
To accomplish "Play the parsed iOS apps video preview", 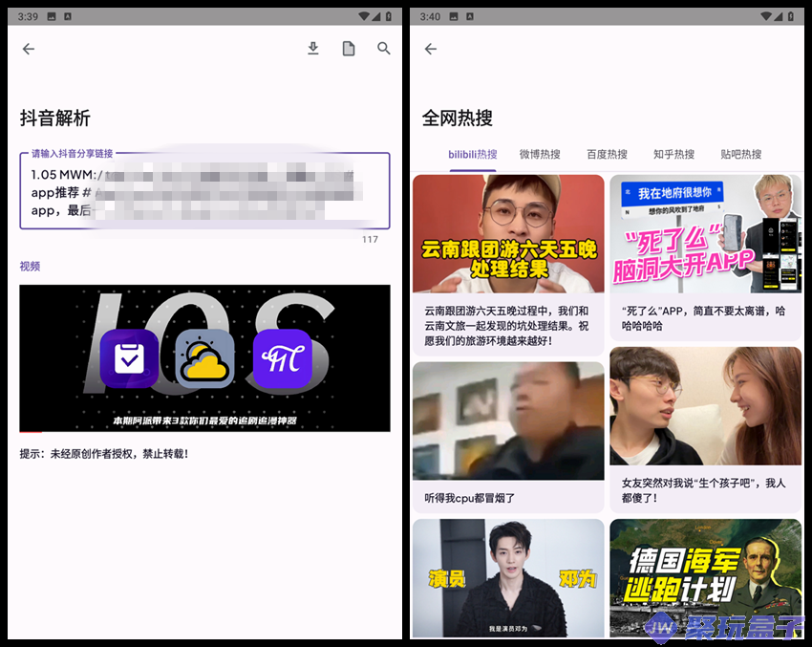I will click(x=204, y=358).
